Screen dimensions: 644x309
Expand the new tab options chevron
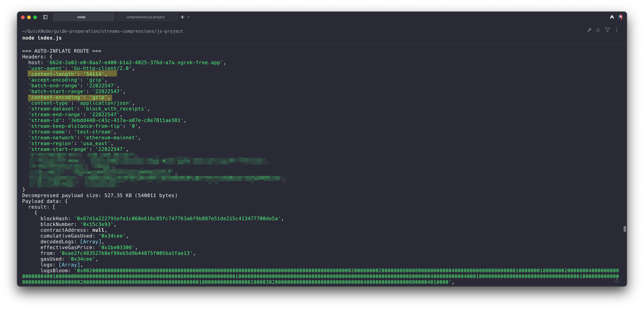(188, 17)
